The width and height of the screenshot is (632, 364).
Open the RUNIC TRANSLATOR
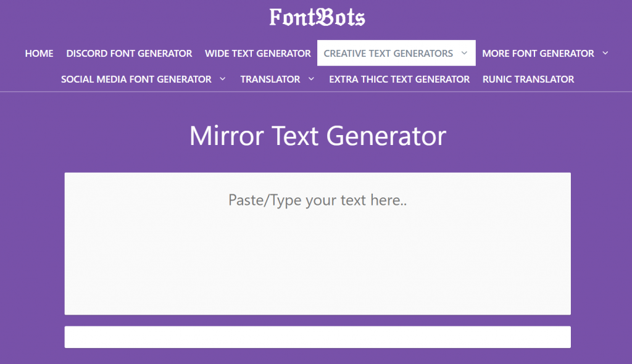point(528,79)
